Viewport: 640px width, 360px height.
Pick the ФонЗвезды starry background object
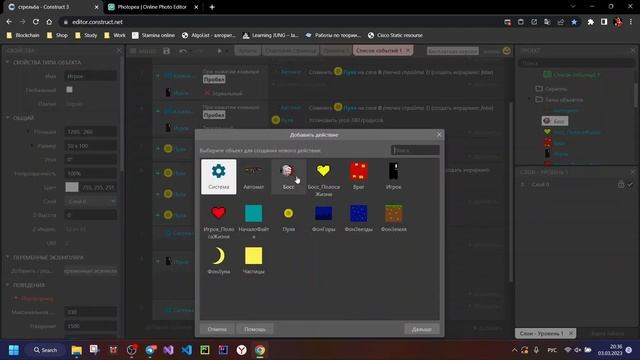tap(358, 219)
